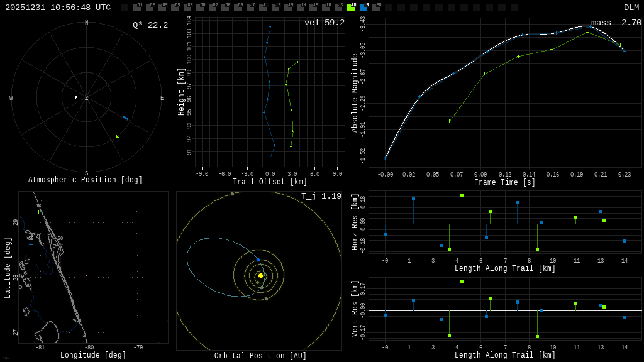Screen dimensions: 644x362
Task: Click the blue Earth dot on orbit plot
Action: (x=258, y=260)
